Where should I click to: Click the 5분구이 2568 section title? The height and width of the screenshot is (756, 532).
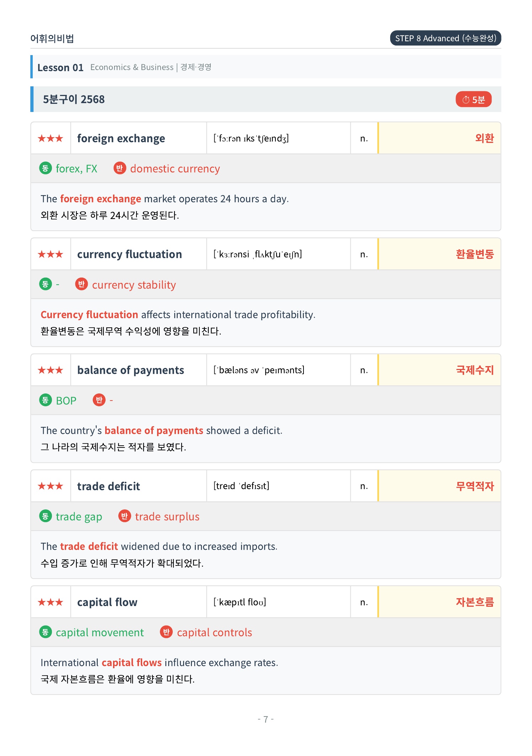click(74, 100)
